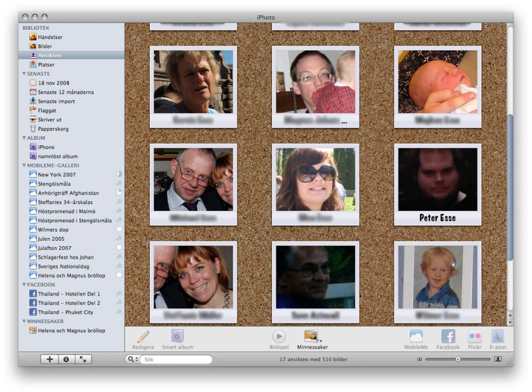
Task: Open the New York 2007 gallery
Action: pyautogui.click(x=56, y=175)
